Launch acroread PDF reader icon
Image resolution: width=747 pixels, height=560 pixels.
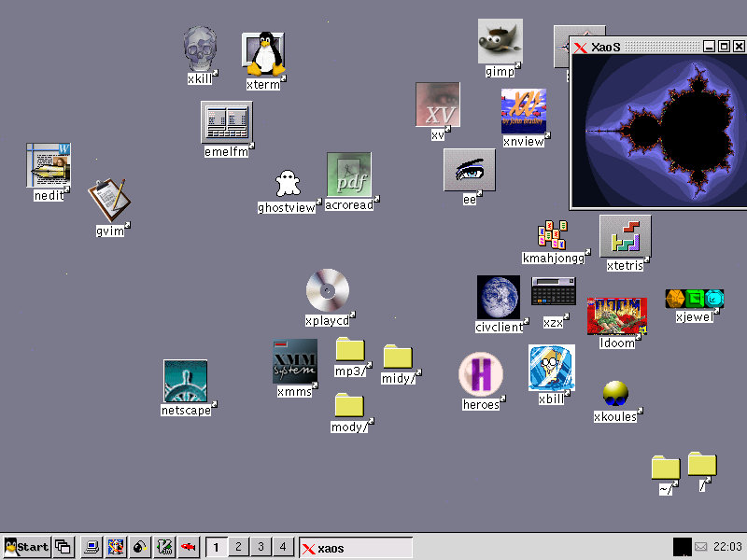coord(349,175)
